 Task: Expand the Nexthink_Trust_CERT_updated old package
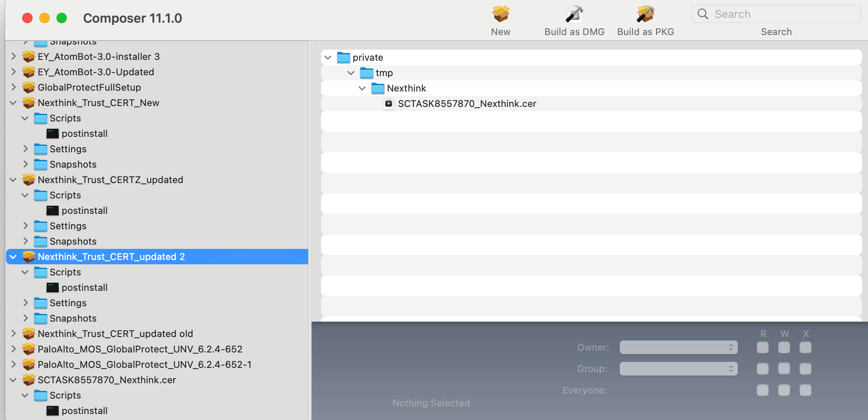(x=13, y=334)
